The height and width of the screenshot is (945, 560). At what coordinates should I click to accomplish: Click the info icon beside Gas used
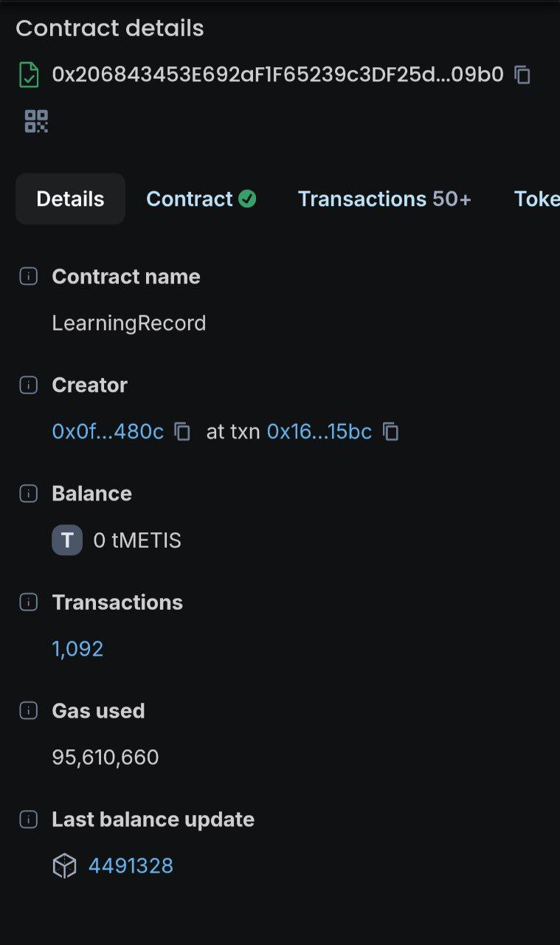coord(28,711)
